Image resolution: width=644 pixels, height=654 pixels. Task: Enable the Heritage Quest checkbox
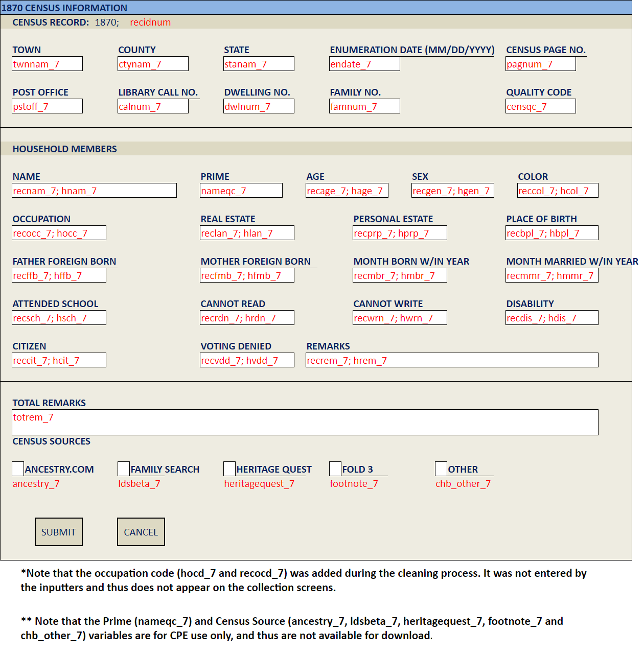pyautogui.click(x=229, y=469)
